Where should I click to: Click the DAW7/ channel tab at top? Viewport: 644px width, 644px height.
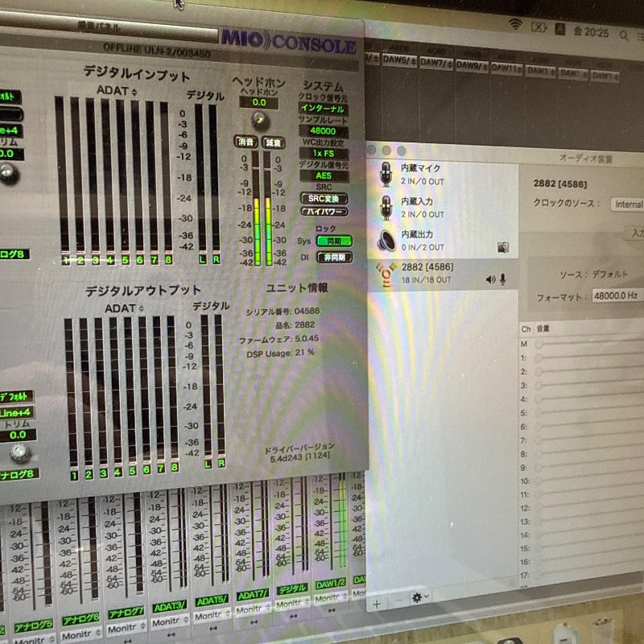click(436, 62)
